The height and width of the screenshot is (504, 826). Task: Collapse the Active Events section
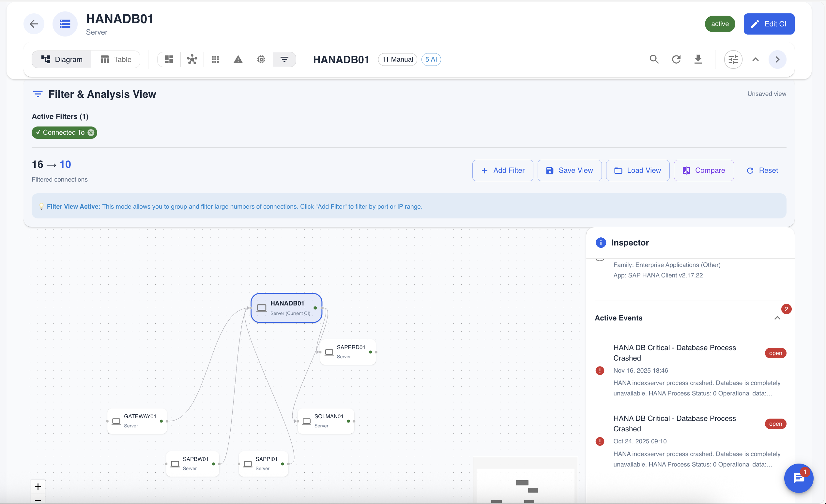pyautogui.click(x=777, y=318)
